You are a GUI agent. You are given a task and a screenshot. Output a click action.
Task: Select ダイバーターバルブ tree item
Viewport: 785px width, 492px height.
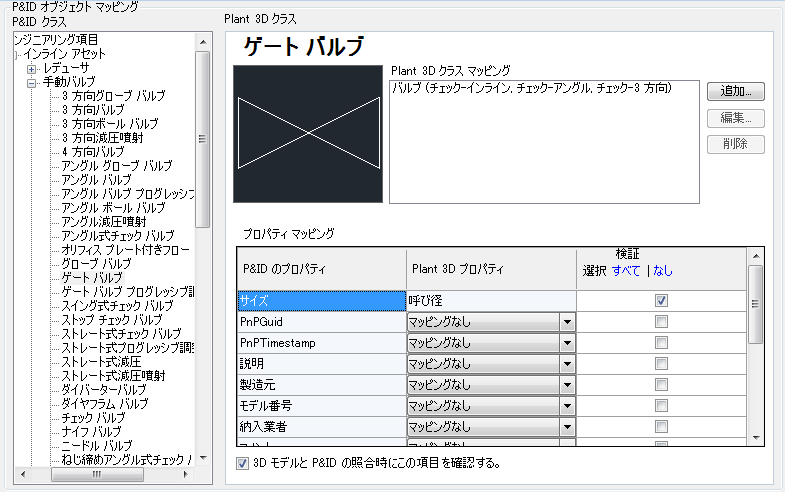tap(104, 390)
